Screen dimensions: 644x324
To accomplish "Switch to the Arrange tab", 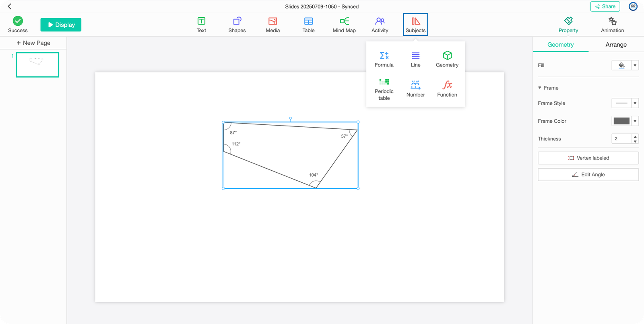I will click(x=616, y=45).
